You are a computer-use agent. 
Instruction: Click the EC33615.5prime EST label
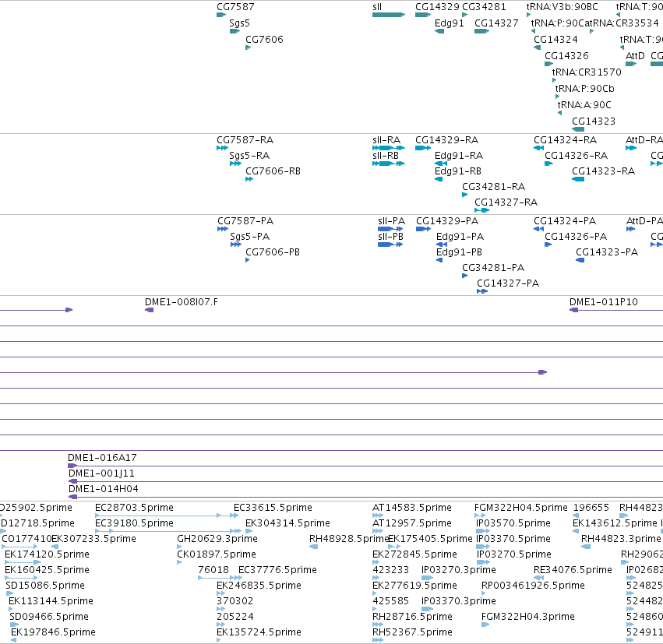pyautogui.click(x=273, y=508)
